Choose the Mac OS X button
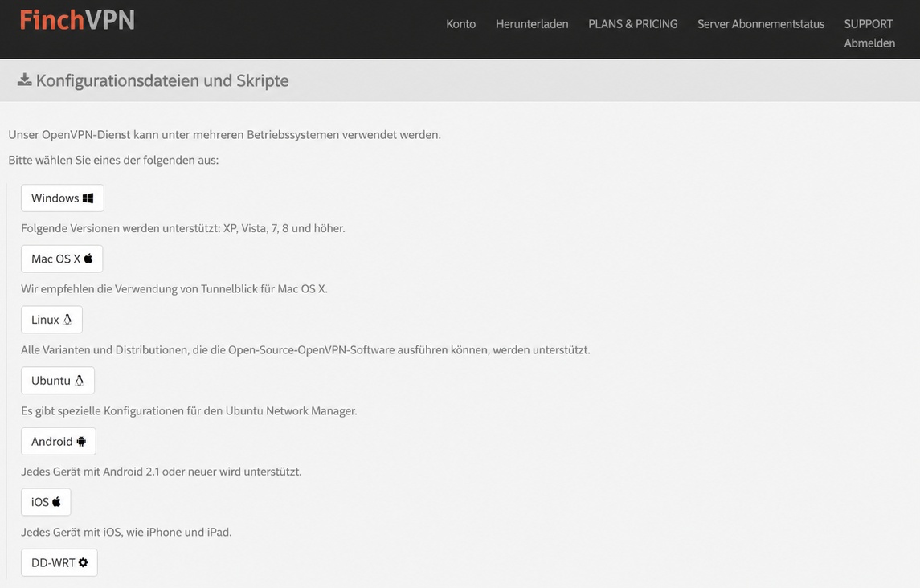 click(x=62, y=259)
